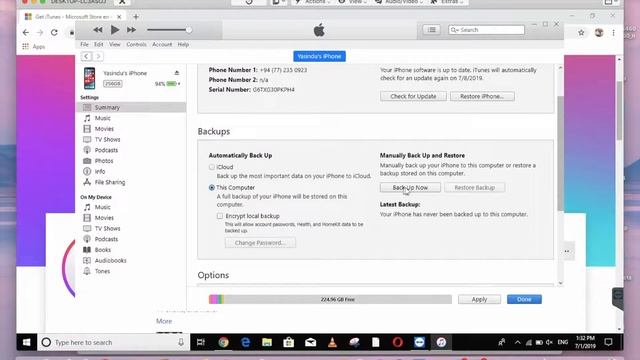
Task: Open a new browser tab
Action: [136, 17]
